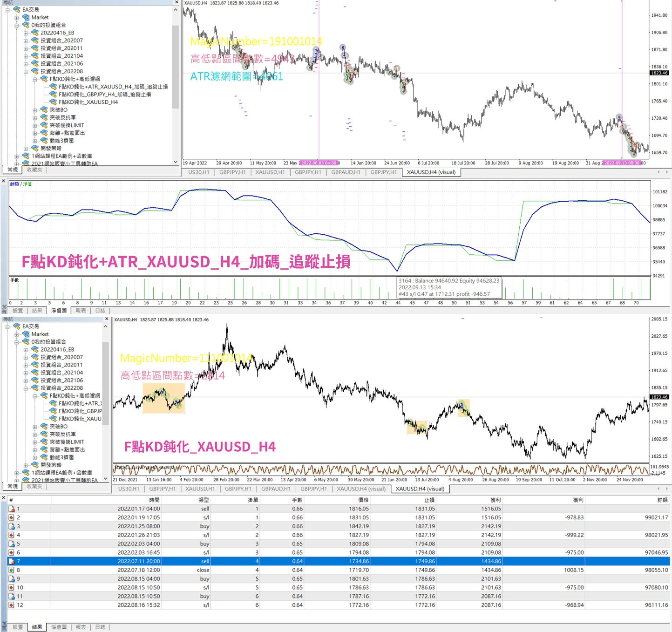The image size is (672, 632).
Task: Collapse 投資組合_202208 node in the upper navigator
Action: click(x=26, y=71)
